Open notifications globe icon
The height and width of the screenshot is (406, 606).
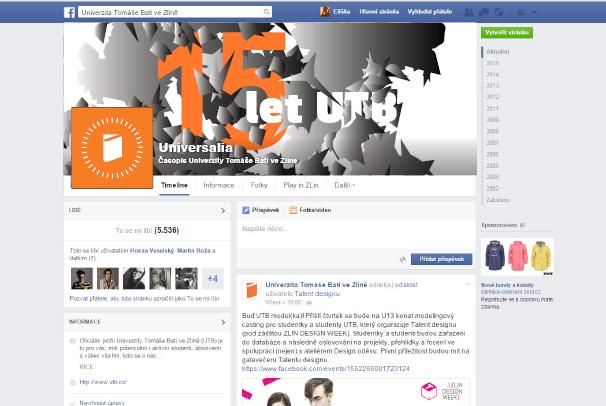coord(499,12)
